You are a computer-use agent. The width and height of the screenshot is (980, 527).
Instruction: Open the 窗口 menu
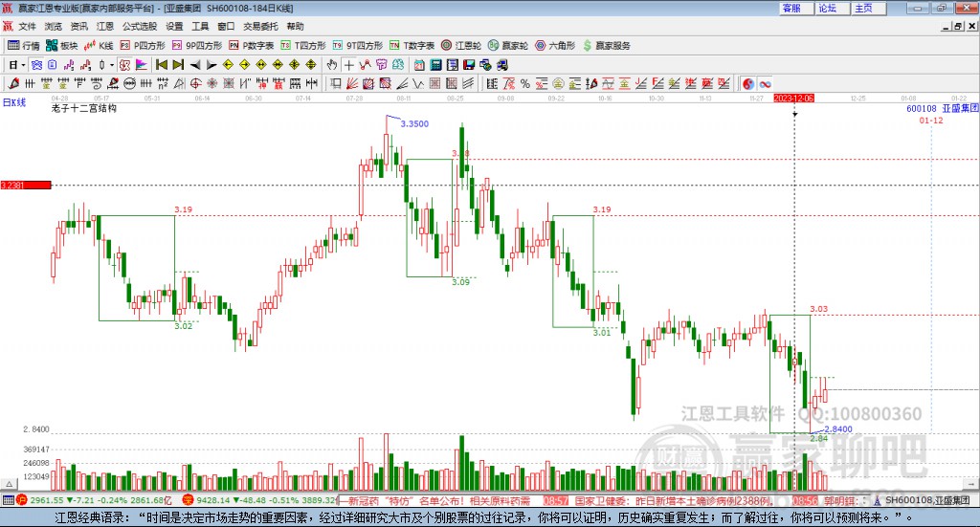(x=226, y=26)
